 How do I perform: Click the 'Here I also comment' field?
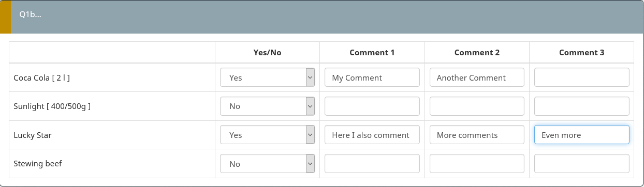pos(372,135)
